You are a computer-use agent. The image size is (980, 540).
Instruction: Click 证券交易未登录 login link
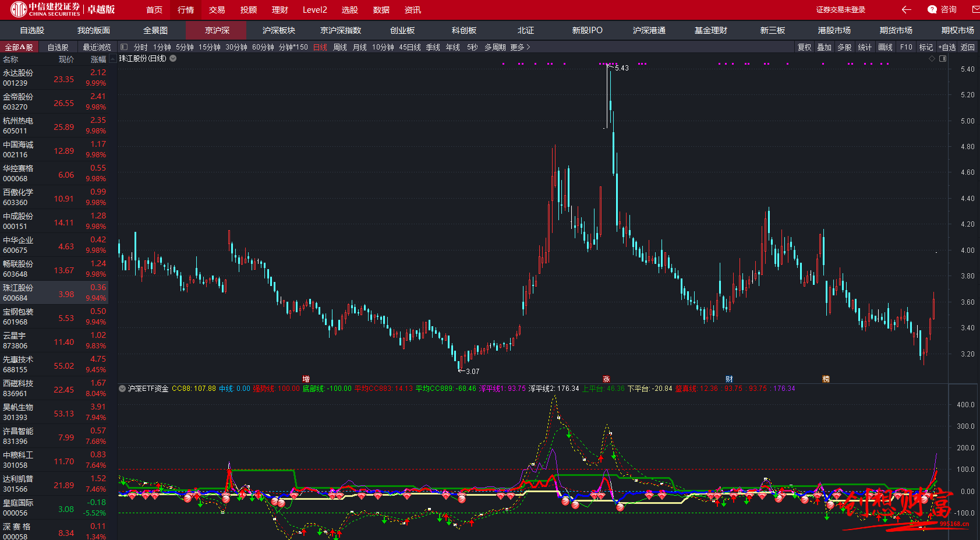click(841, 10)
